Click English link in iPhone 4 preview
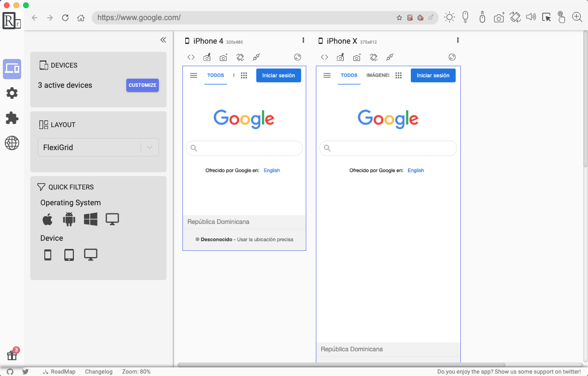Image resolution: width=588 pixels, height=376 pixels. click(272, 170)
